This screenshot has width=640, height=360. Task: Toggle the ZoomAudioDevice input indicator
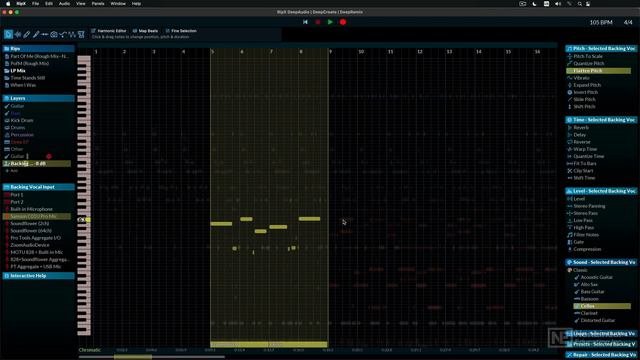point(7,245)
